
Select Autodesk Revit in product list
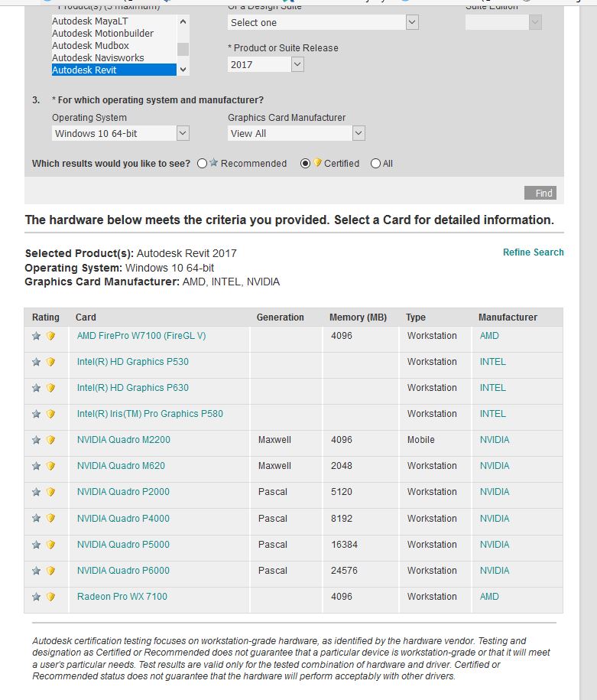(114, 70)
